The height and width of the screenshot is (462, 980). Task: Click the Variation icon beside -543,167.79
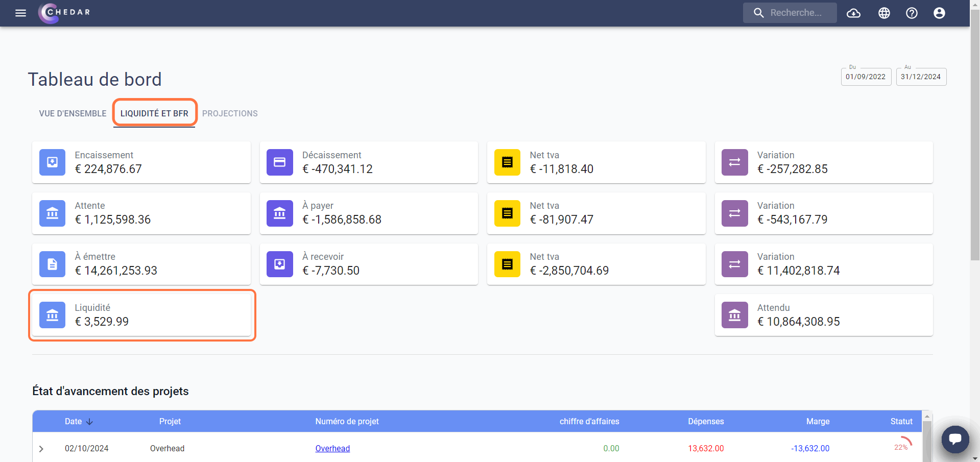click(x=735, y=213)
